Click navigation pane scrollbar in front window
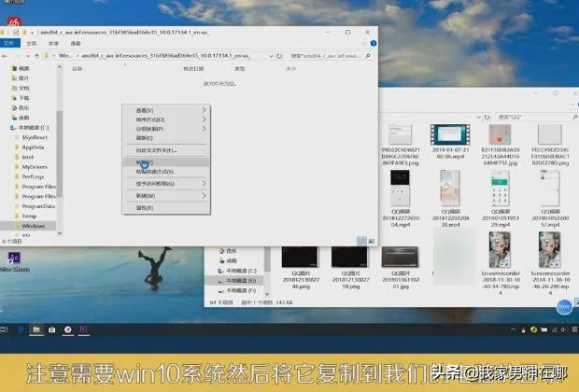Viewport: 579px width, 392px height. pyautogui.click(x=60, y=153)
